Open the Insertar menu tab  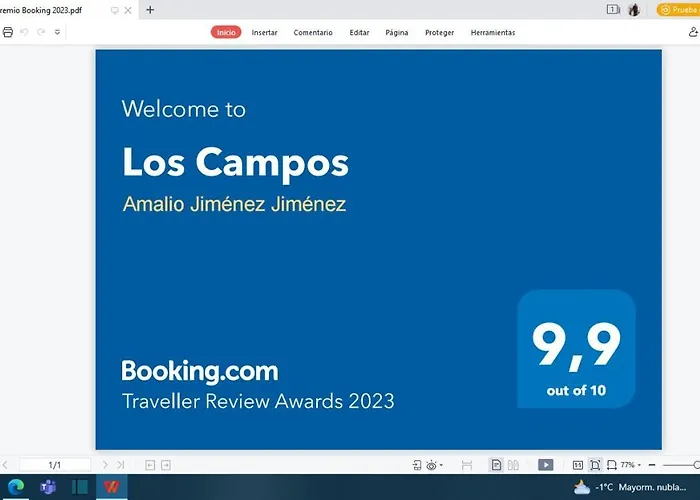[x=265, y=32]
